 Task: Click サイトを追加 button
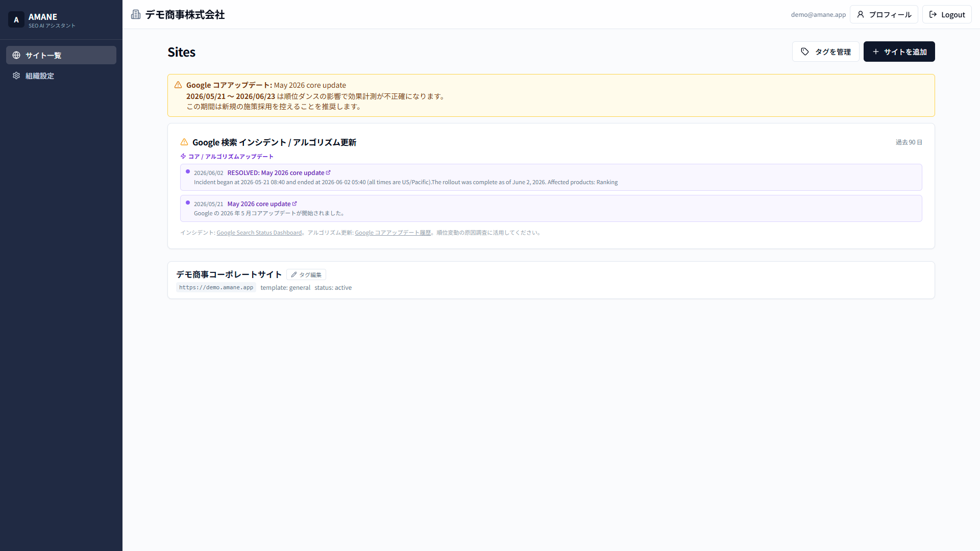pos(899,52)
